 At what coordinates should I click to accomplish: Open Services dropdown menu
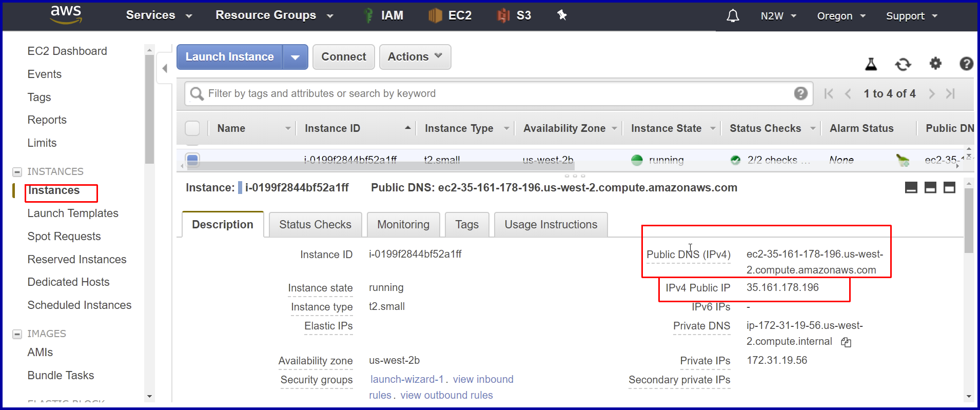pyautogui.click(x=159, y=15)
